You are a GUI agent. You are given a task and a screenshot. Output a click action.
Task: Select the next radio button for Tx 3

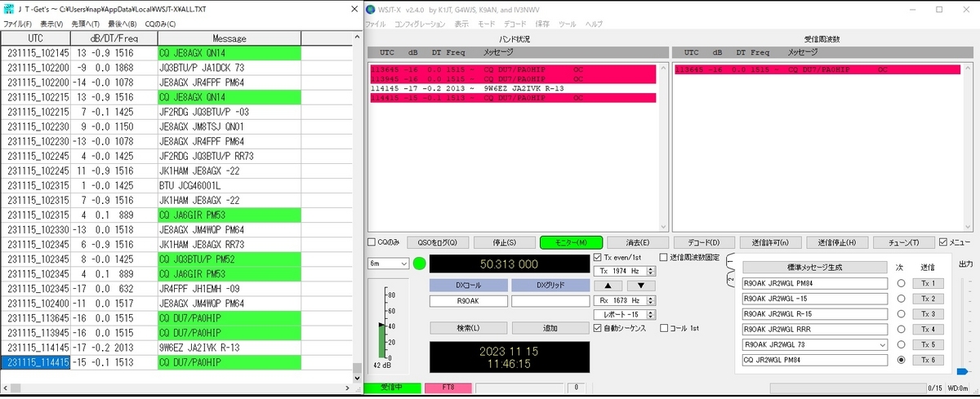pyautogui.click(x=900, y=314)
